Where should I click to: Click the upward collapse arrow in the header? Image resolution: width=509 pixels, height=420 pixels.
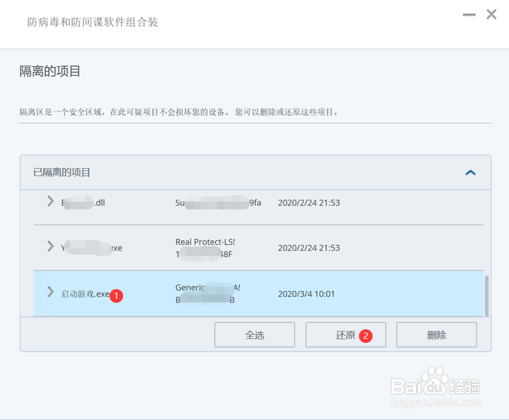click(x=470, y=173)
